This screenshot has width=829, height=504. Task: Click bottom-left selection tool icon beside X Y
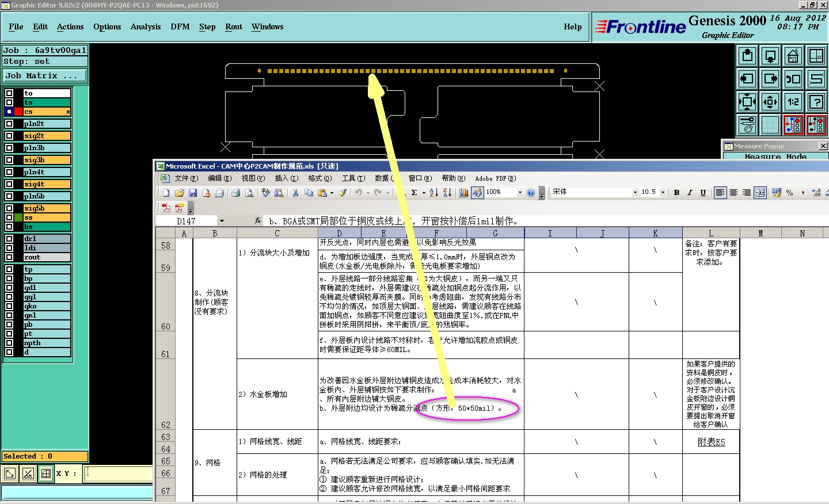tap(10, 474)
